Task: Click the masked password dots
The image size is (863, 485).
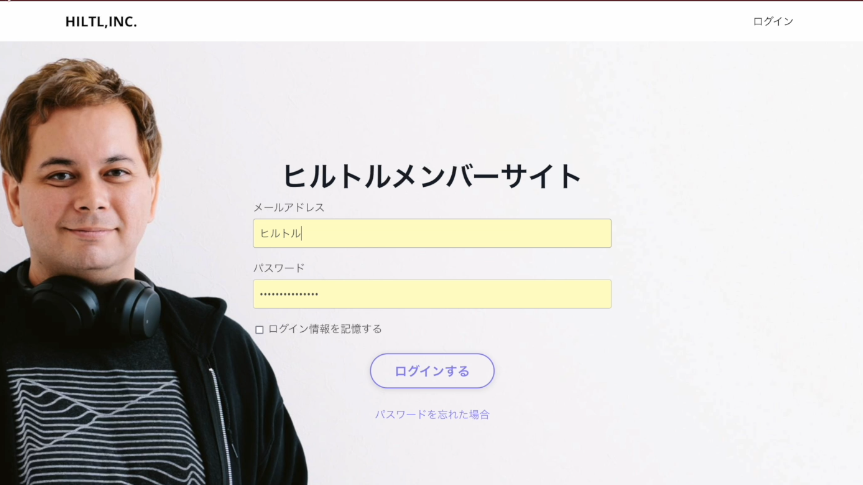Action: tap(289, 295)
